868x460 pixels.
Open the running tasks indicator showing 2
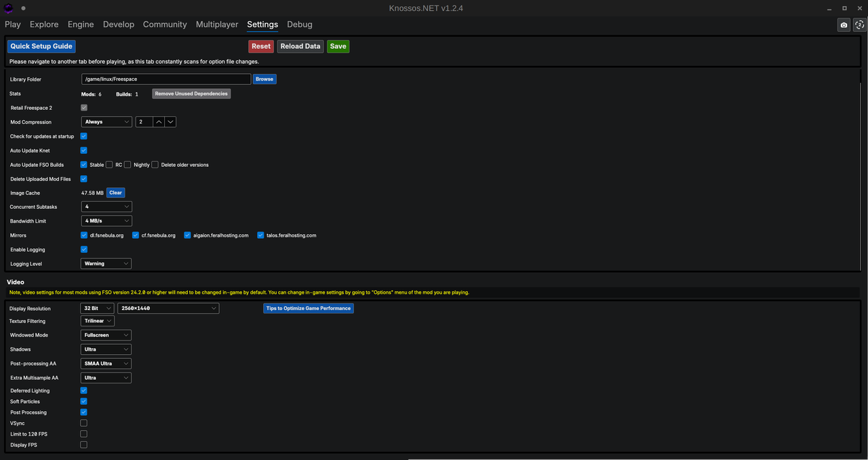(x=859, y=24)
